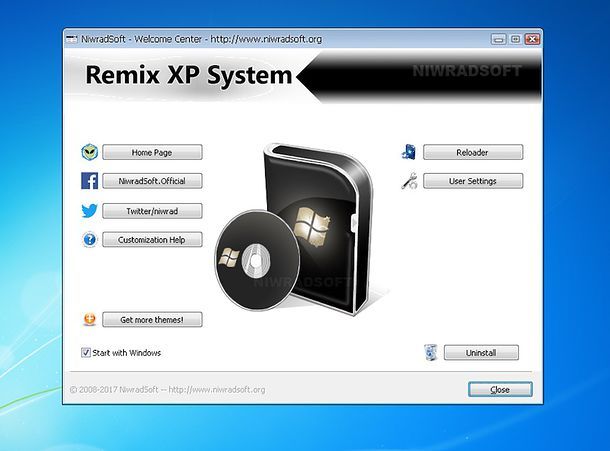Open the Home Page button
This screenshot has height=451, width=610.
point(152,152)
